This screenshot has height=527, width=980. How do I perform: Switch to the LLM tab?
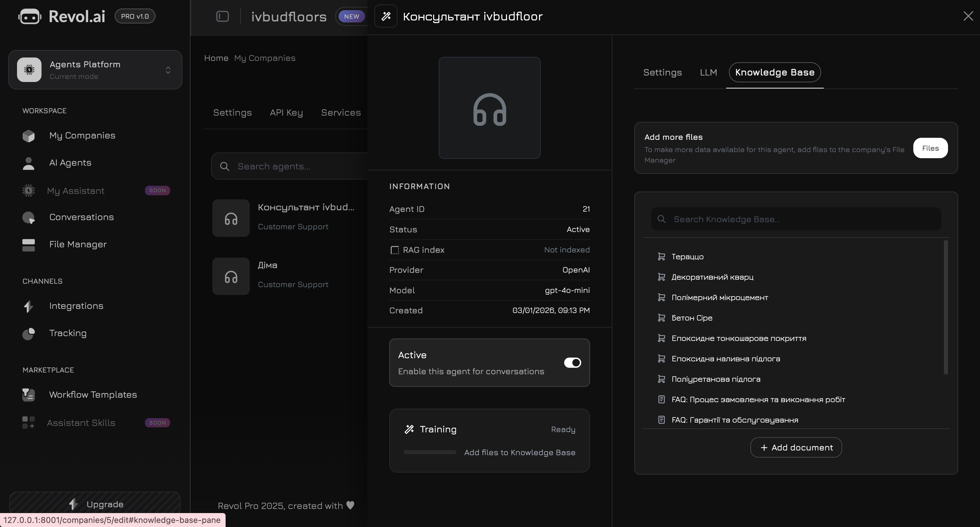[x=708, y=72]
